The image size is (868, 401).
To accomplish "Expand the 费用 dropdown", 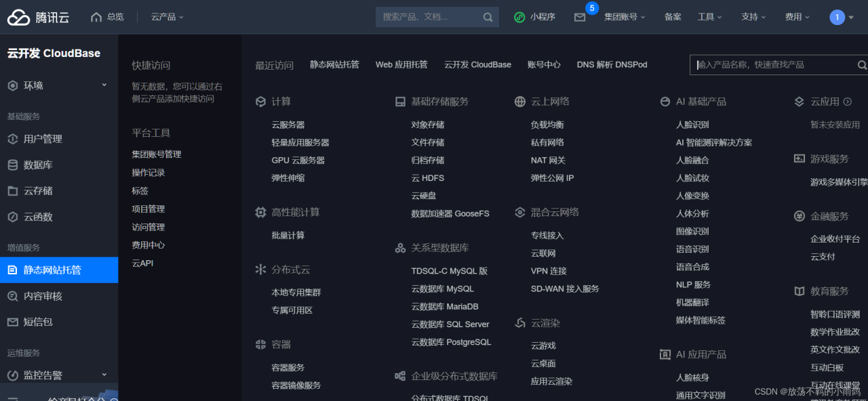I will [797, 17].
